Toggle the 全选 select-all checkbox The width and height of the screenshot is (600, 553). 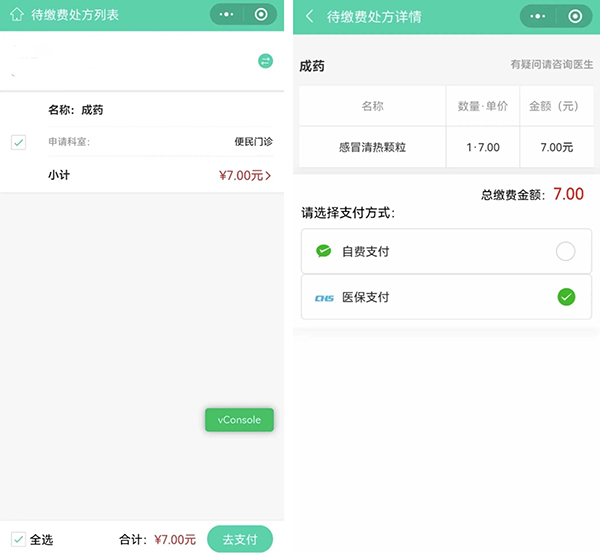17,539
